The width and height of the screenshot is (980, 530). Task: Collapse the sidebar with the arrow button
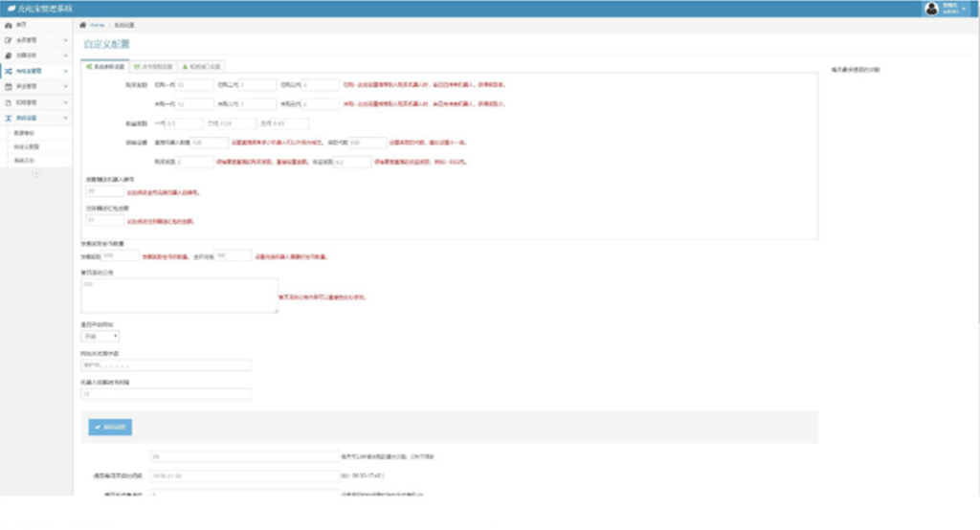coord(36,173)
